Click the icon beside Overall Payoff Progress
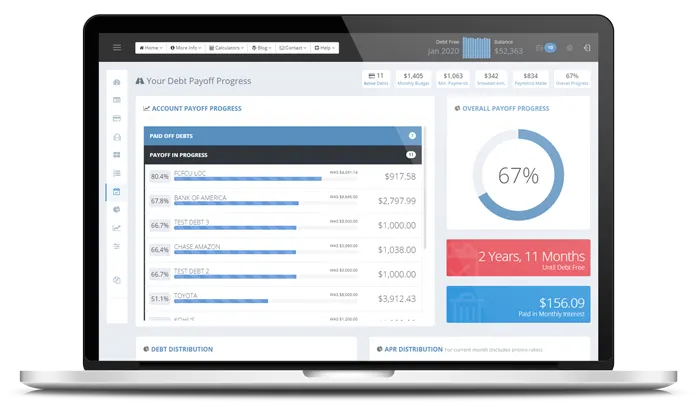Image resolution: width=700 pixels, height=415 pixels. click(457, 108)
